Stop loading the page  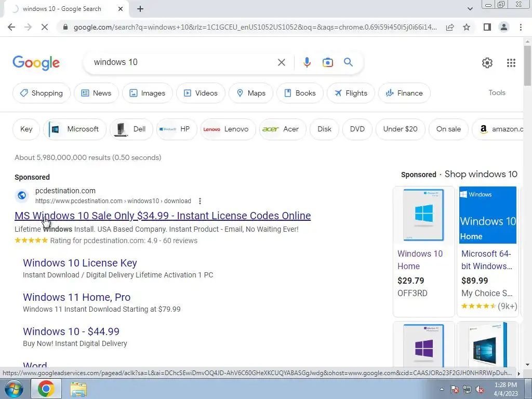(45, 27)
